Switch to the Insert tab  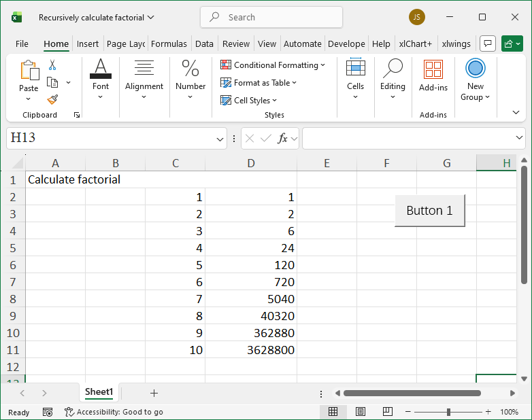click(x=88, y=43)
